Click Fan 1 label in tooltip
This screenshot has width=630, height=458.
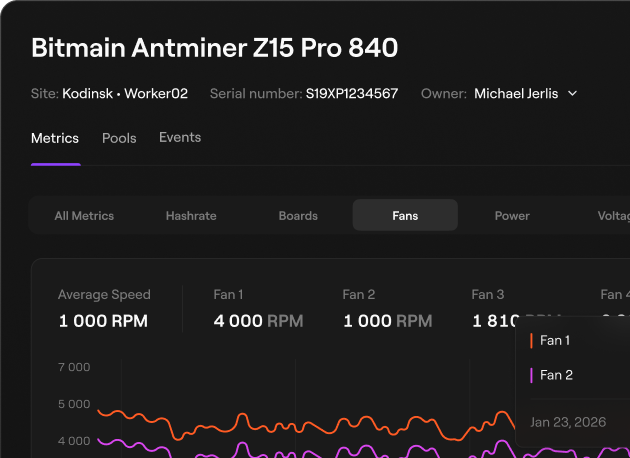555,341
